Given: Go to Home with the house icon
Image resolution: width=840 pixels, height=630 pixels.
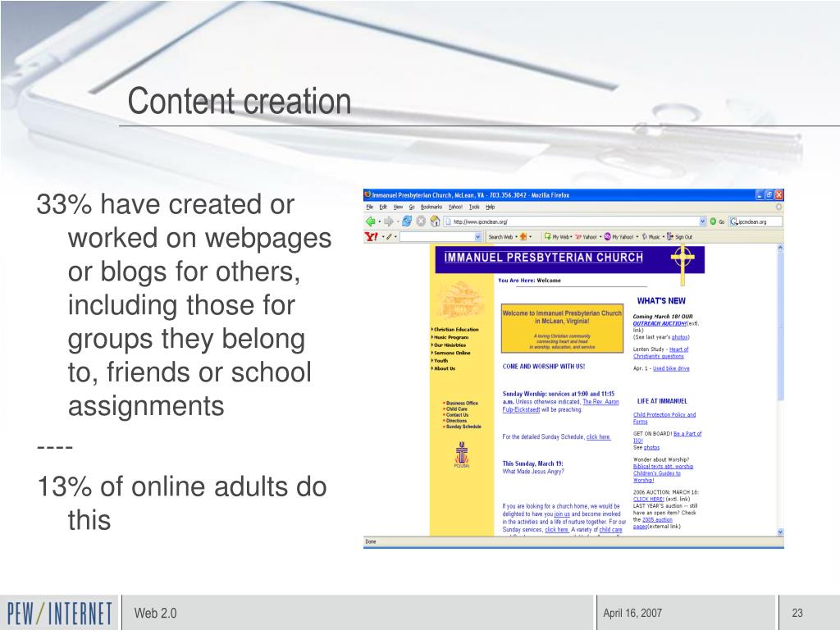Looking at the screenshot, I should pyautogui.click(x=435, y=221).
